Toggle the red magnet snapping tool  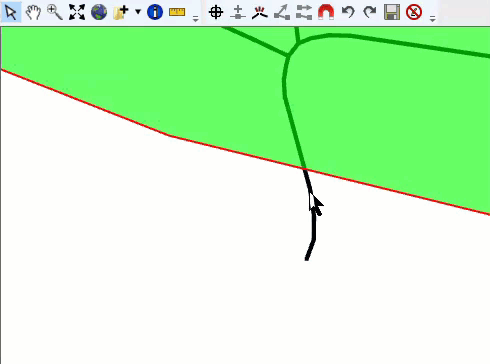[x=326, y=13]
